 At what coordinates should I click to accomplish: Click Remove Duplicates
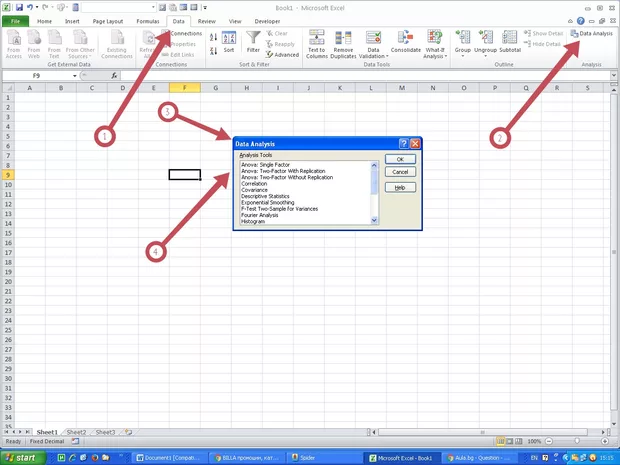click(x=343, y=45)
